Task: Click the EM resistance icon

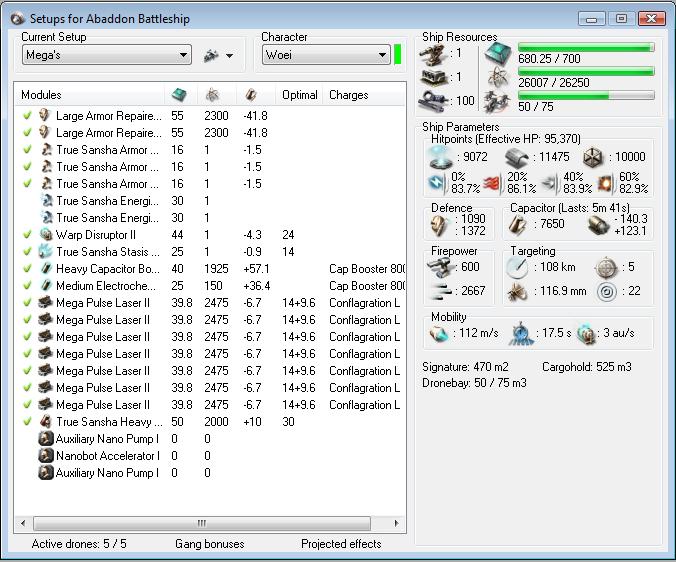Action: 437,183
